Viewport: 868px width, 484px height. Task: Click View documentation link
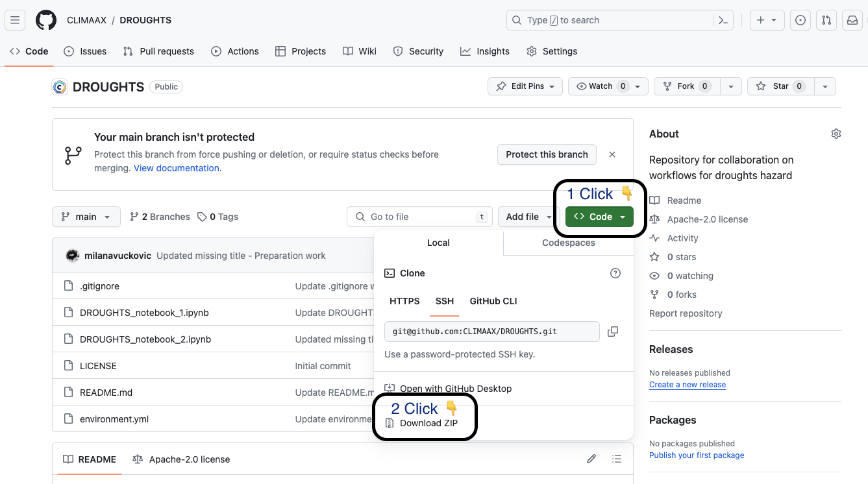pyautogui.click(x=177, y=168)
